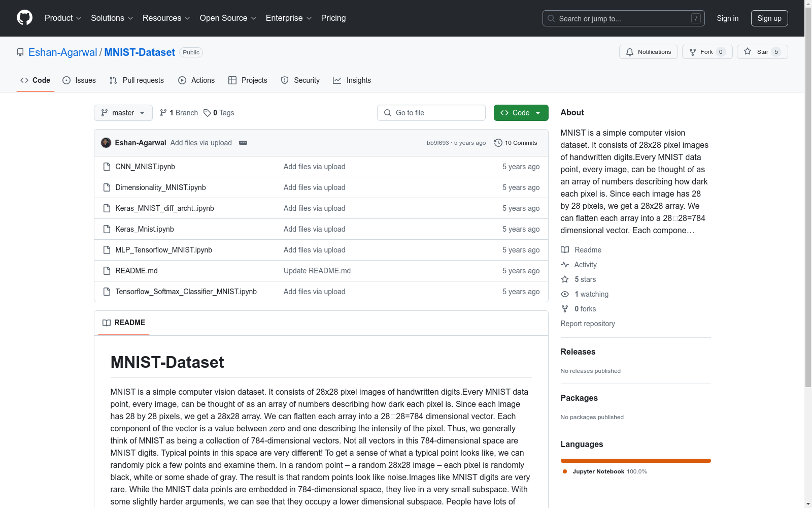Click the tag icon next to Tags
This screenshot has width=812, height=508.
pyautogui.click(x=207, y=113)
